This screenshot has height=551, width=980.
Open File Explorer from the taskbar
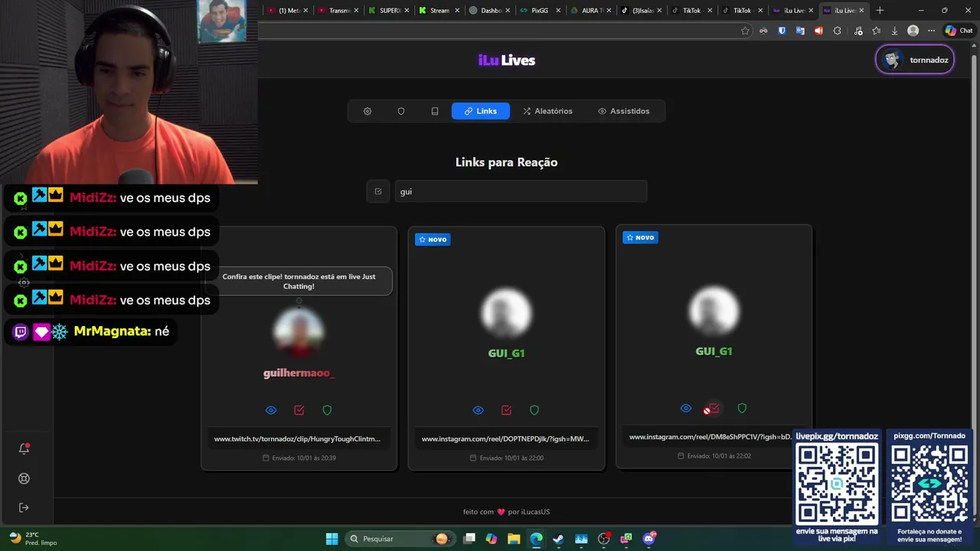(x=514, y=539)
